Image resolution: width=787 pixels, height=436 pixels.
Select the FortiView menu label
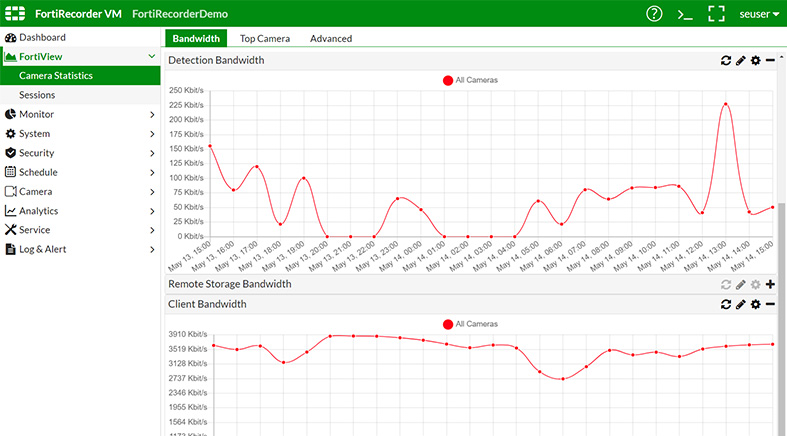(x=41, y=57)
